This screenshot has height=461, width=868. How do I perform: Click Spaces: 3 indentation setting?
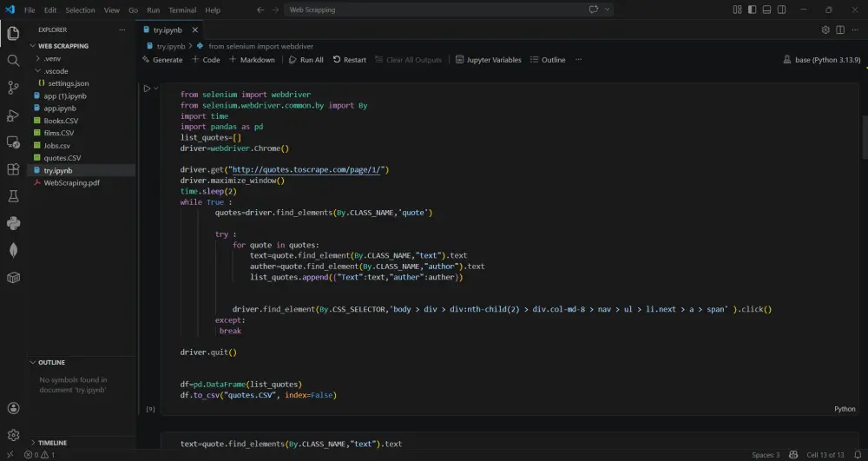(x=766, y=455)
